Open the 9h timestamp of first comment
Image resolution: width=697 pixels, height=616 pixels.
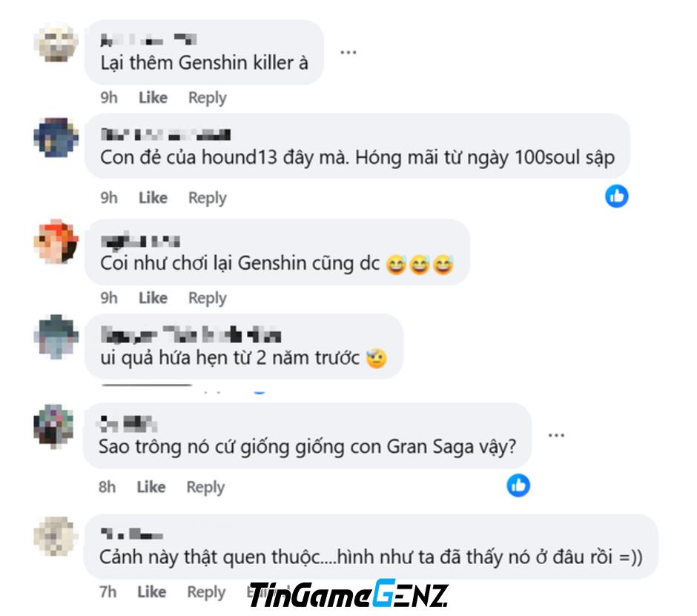coord(109,97)
